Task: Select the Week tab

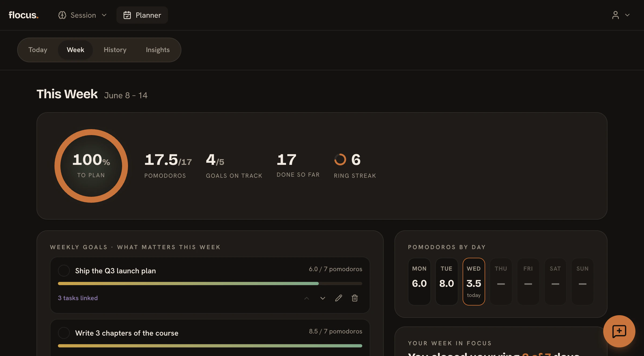Action: pos(75,50)
